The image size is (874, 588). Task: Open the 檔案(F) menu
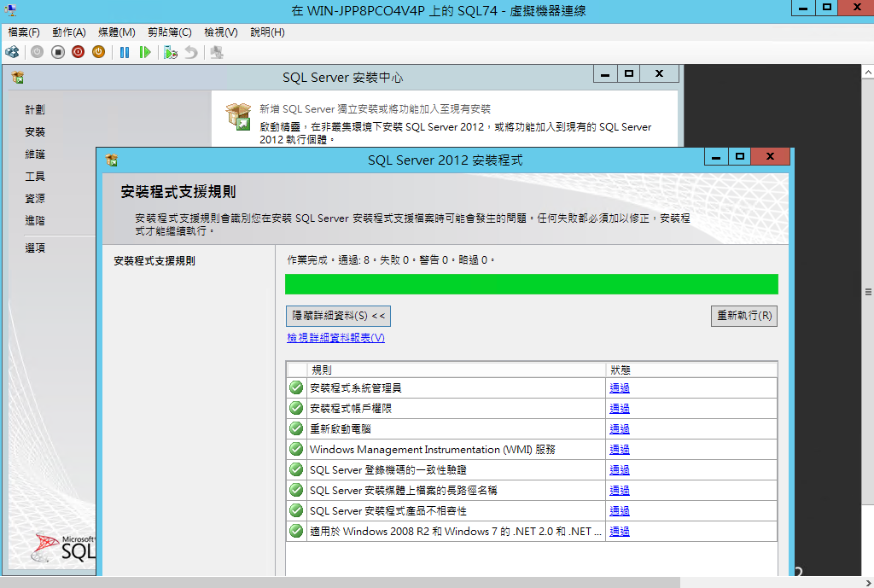pyautogui.click(x=24, y=32)
